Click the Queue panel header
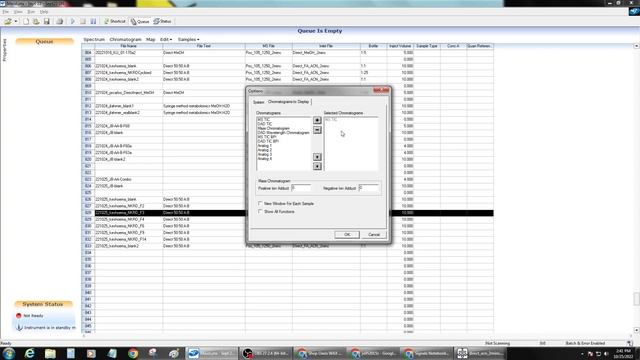Viewport: 640px width, 360px height. tap(44, 42)
